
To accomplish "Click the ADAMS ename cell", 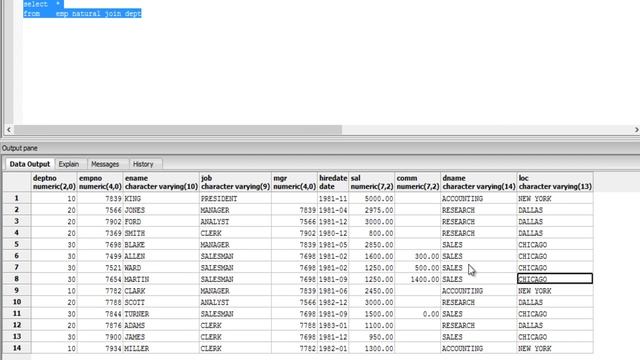I will tap(161, 325).
